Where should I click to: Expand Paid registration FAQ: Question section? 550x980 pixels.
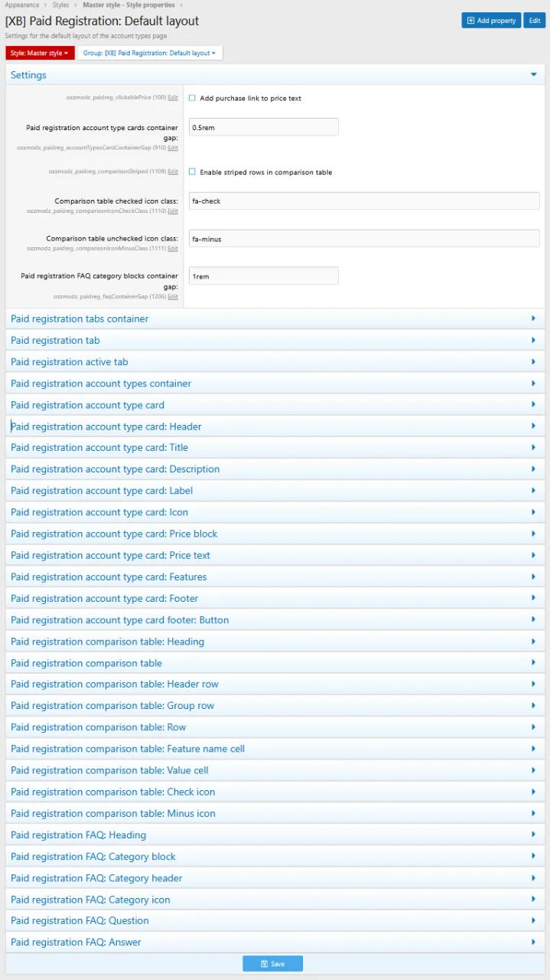click(275, 921)
